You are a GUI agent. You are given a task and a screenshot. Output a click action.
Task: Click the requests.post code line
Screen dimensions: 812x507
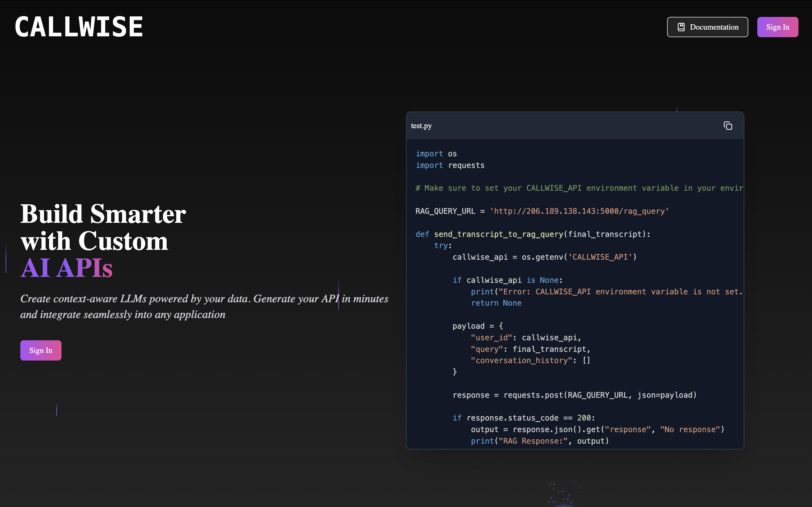click(574, 395)
